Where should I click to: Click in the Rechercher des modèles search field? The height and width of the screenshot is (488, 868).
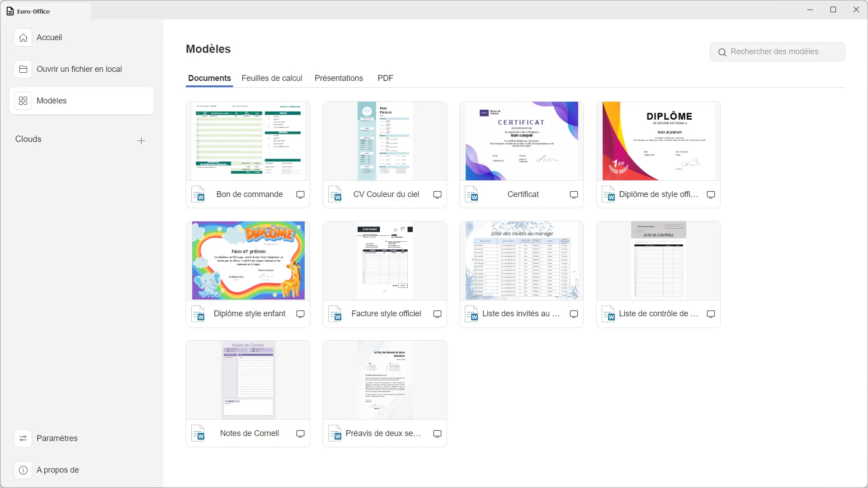[x=777, y=52]
